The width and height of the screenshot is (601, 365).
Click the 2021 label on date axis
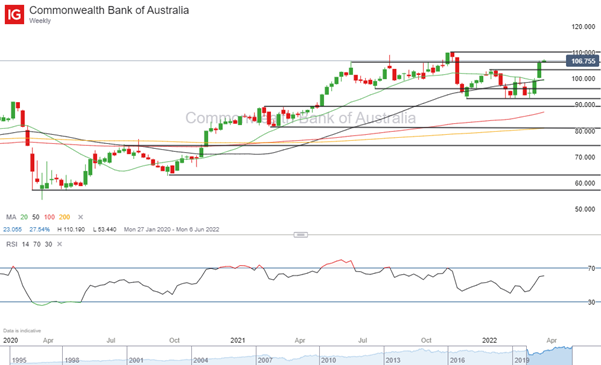(238, 340)
